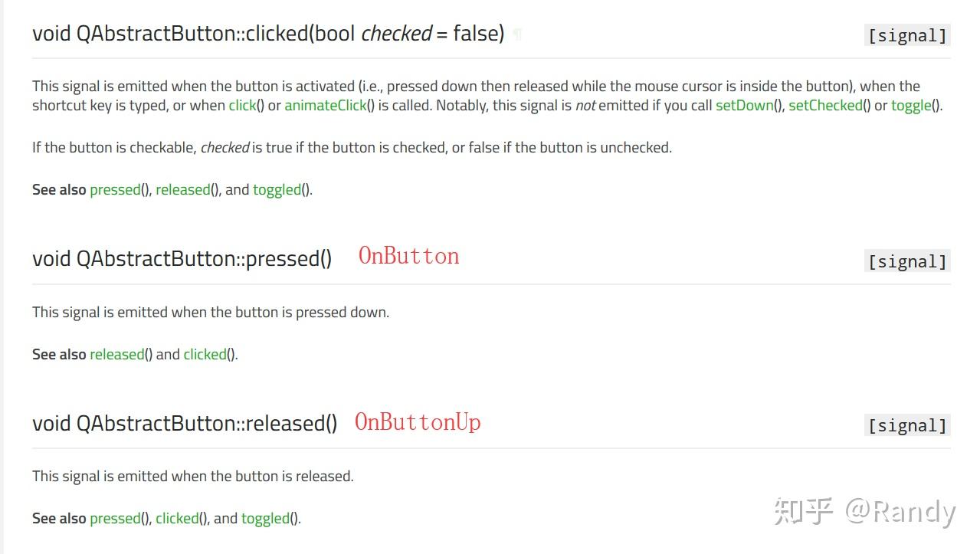Open the setDown() reference link
980x554 pixels.
pos(745,106)
